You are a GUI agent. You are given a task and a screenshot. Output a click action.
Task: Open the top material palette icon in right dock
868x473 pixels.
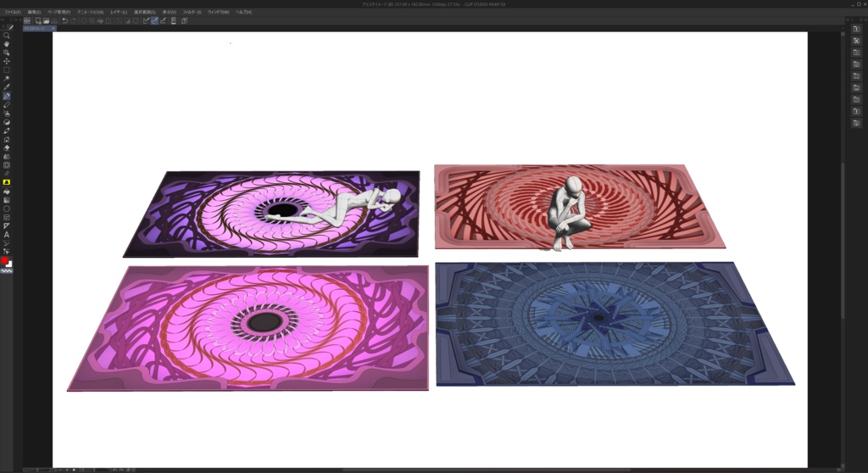[x=856, y=29]
